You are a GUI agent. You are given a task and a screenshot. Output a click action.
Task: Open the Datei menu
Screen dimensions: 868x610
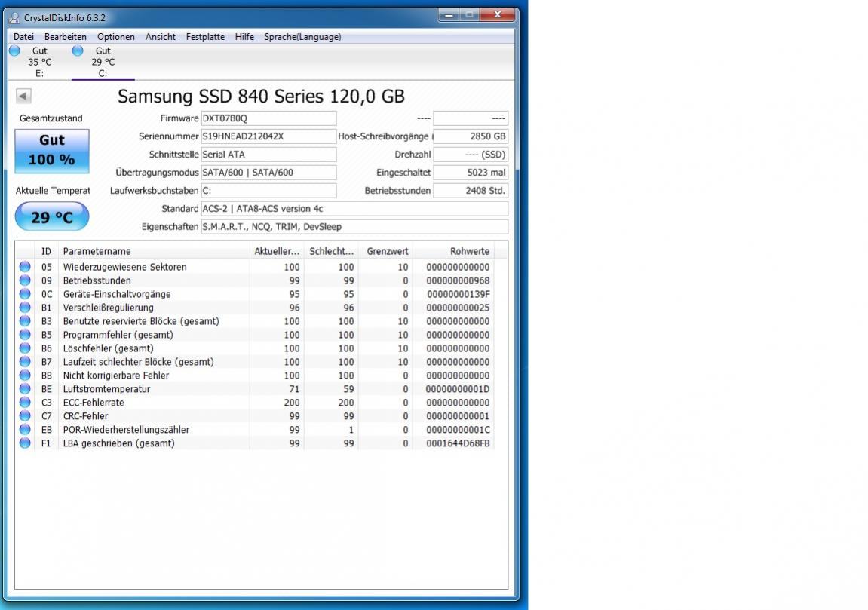(x=24, y=37)
